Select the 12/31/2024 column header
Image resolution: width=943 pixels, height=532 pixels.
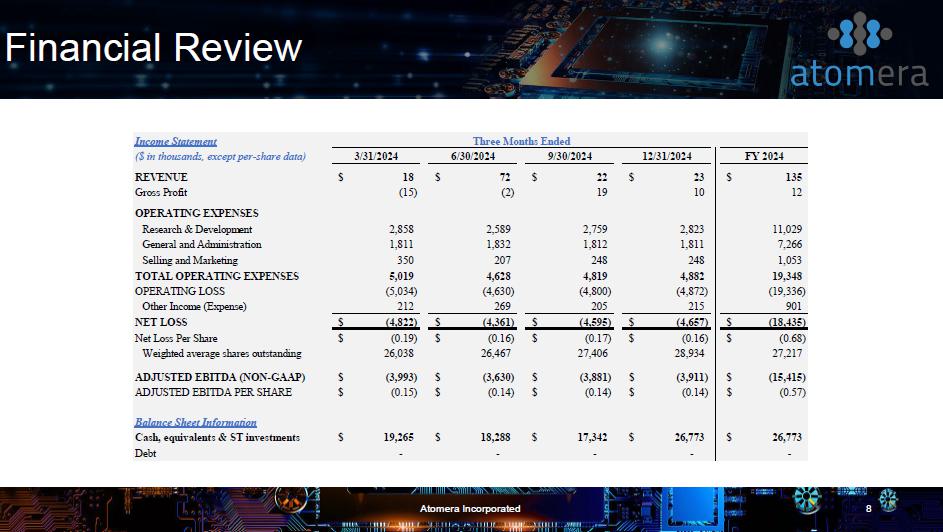[666, 156]
